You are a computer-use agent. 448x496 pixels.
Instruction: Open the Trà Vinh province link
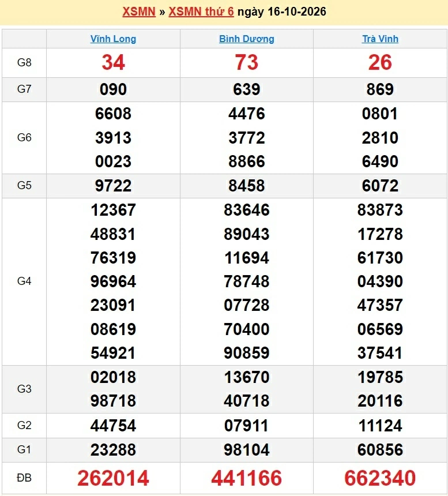(380, 39)
